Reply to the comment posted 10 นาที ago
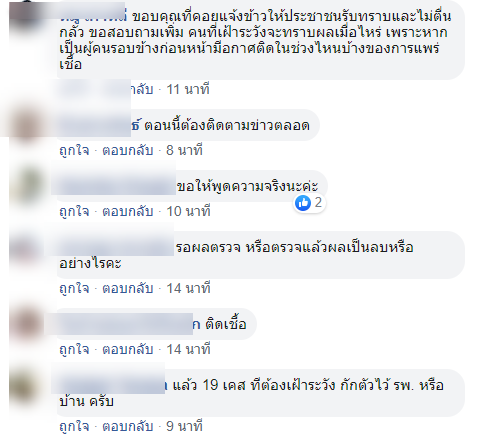Screen dimensions: 482x442 point(128,212)
